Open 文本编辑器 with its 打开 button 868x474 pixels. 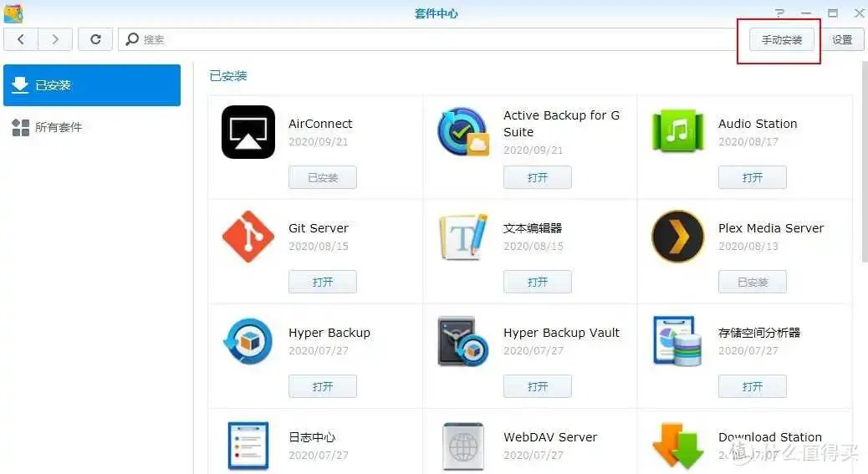538,282
